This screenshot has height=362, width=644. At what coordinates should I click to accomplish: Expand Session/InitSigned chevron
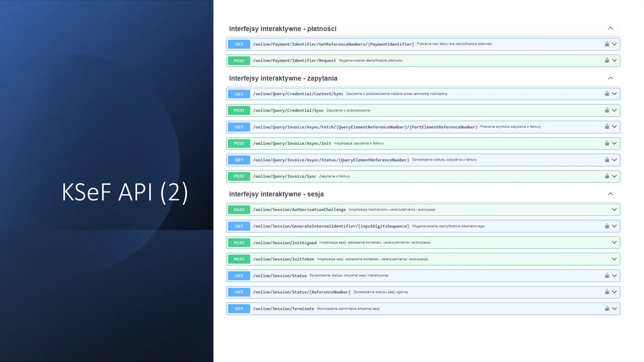point(614,243)
